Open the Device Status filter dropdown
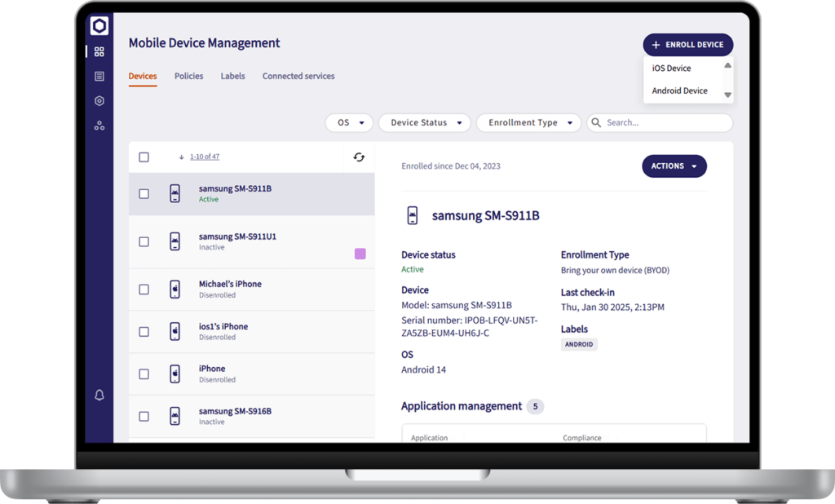Viewport: 835px width, 504px height. (x=425, y=122)
